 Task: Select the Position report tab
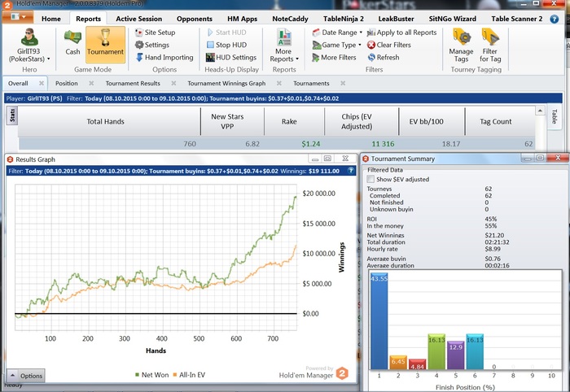point(67,83)
